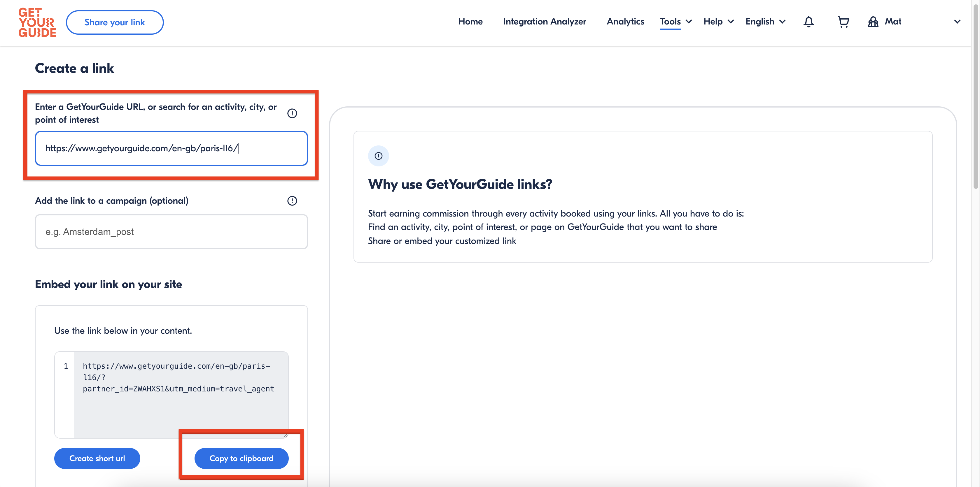Click the user profile avatar icon
980x487 pixels.
(873, 22)
